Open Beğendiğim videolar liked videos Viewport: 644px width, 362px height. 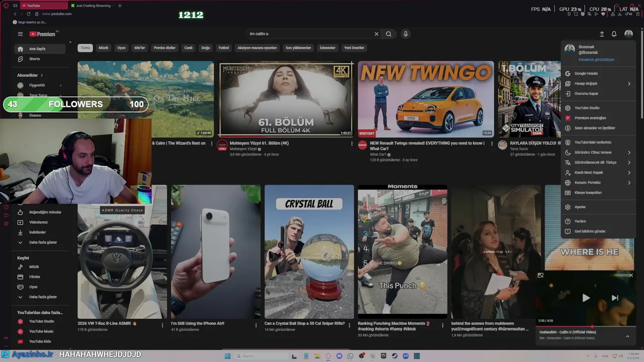40,212
